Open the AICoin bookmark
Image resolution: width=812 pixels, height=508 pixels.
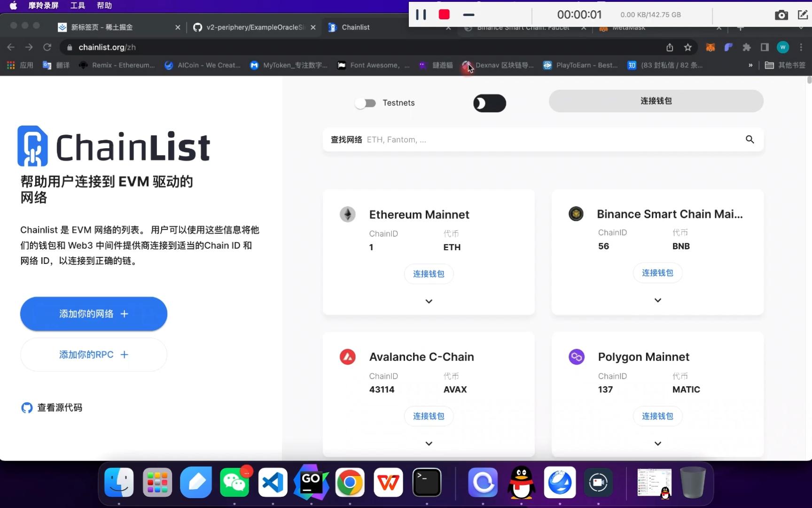click(x=202, y=65)
